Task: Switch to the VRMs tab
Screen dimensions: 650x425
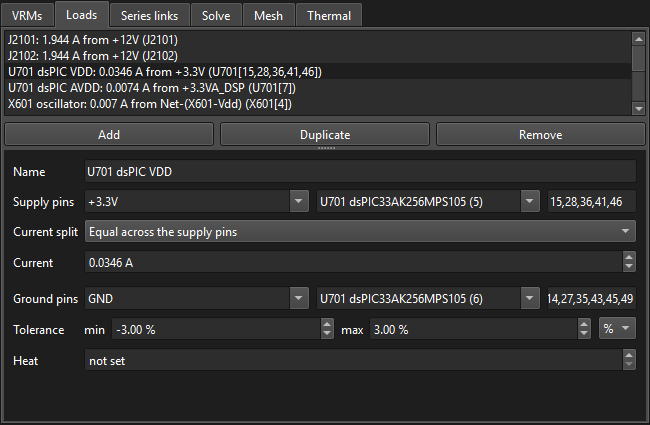Action: 27,16
